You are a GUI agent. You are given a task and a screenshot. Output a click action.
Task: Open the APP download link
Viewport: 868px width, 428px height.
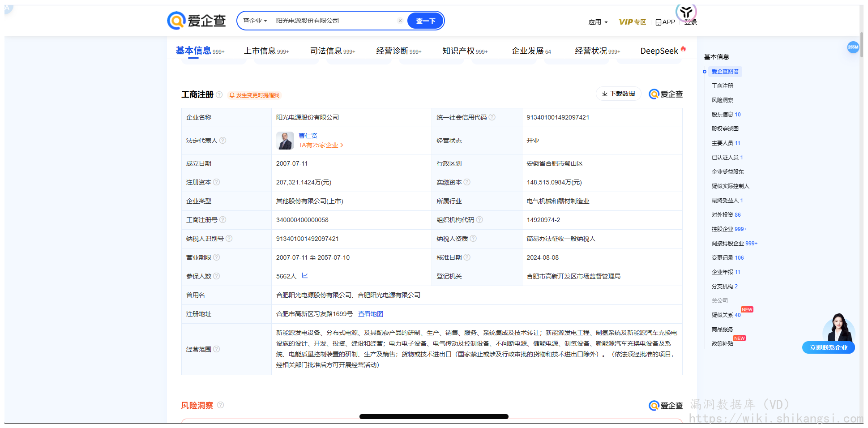coord(665,22)
